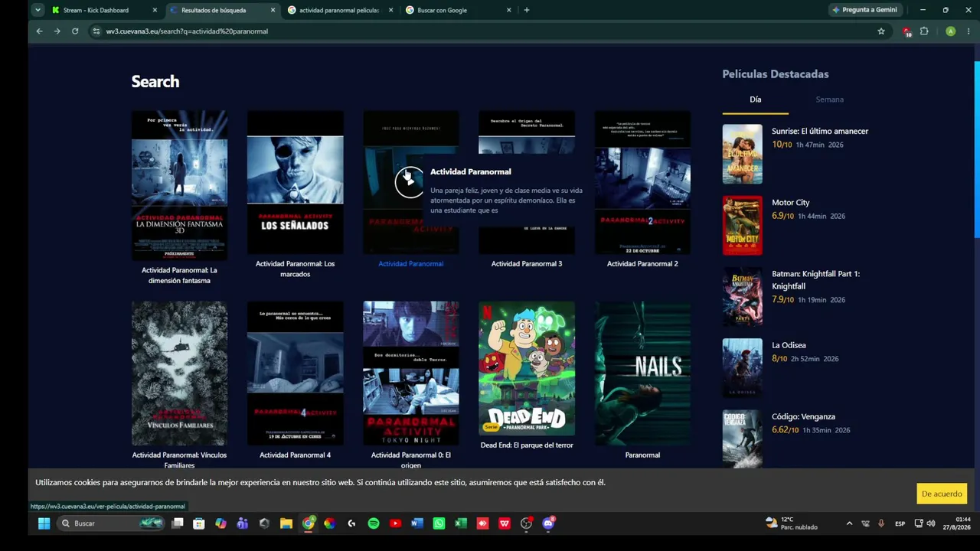Open the Windows Start menu

44,523
